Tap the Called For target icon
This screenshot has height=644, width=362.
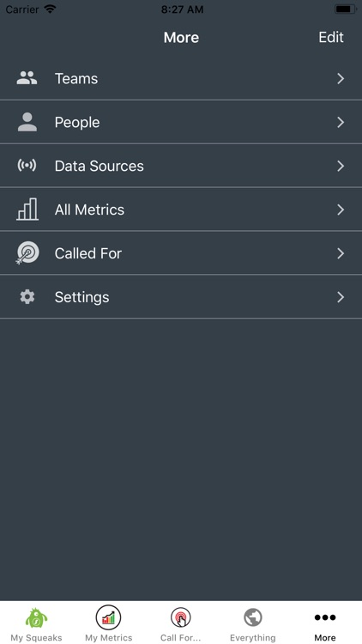point(27,252)
